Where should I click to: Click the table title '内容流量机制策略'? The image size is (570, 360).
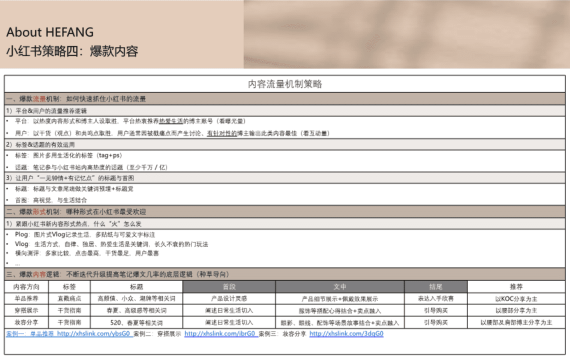(x=285, y=84)
